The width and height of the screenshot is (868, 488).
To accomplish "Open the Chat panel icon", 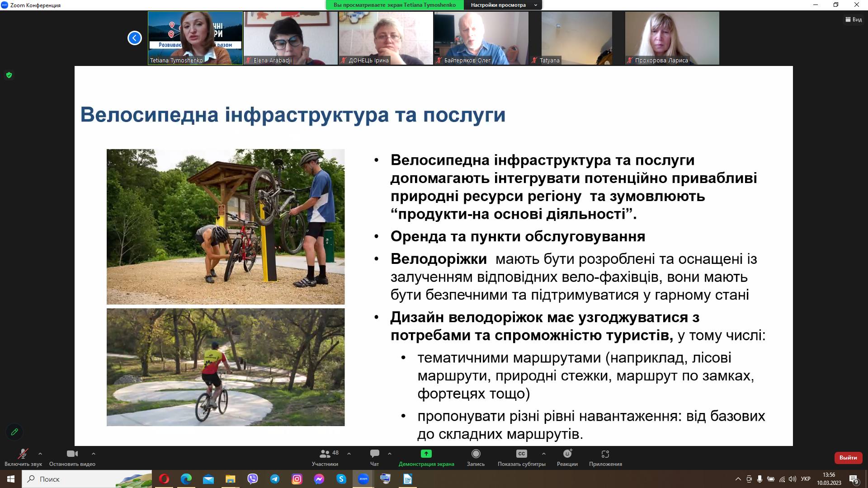I will point(374,454).
